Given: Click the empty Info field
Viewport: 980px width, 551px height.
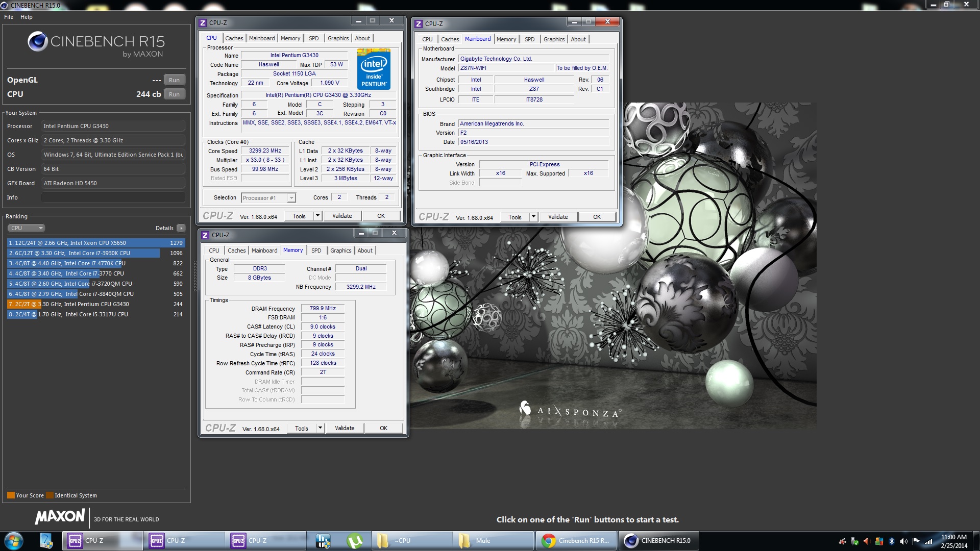Looking at the screenshot, I should [113, 197].
